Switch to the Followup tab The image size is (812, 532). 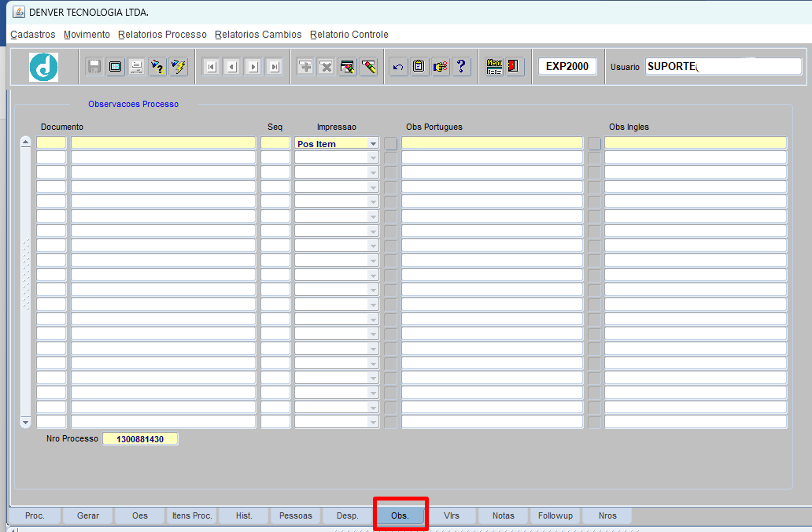(555, 515)
